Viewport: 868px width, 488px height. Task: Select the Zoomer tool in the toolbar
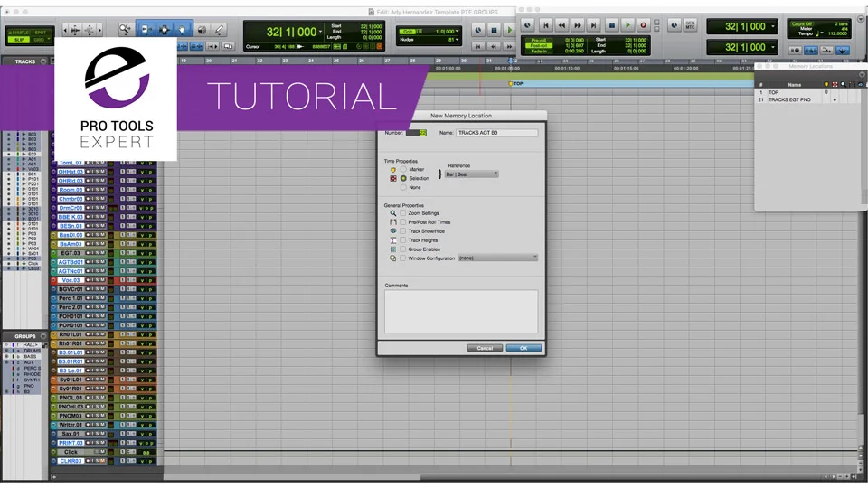click(125, 30)
